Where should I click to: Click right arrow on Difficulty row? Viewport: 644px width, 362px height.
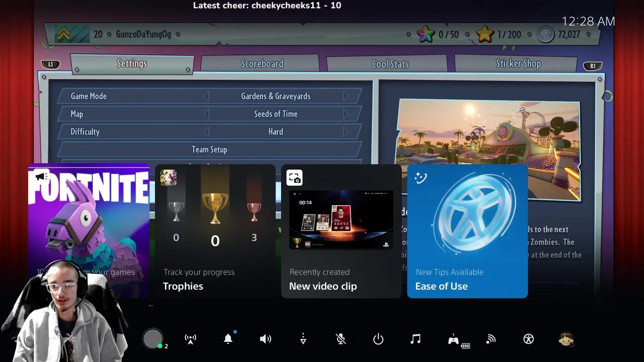point(345,132)
